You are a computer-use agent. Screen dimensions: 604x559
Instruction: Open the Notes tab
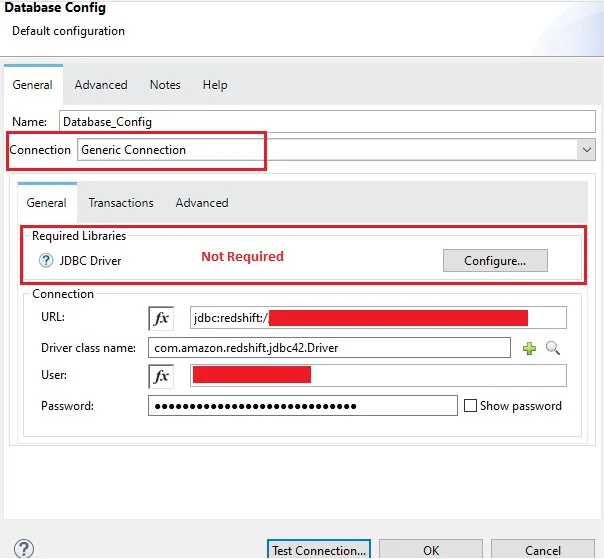click(165, 85)
